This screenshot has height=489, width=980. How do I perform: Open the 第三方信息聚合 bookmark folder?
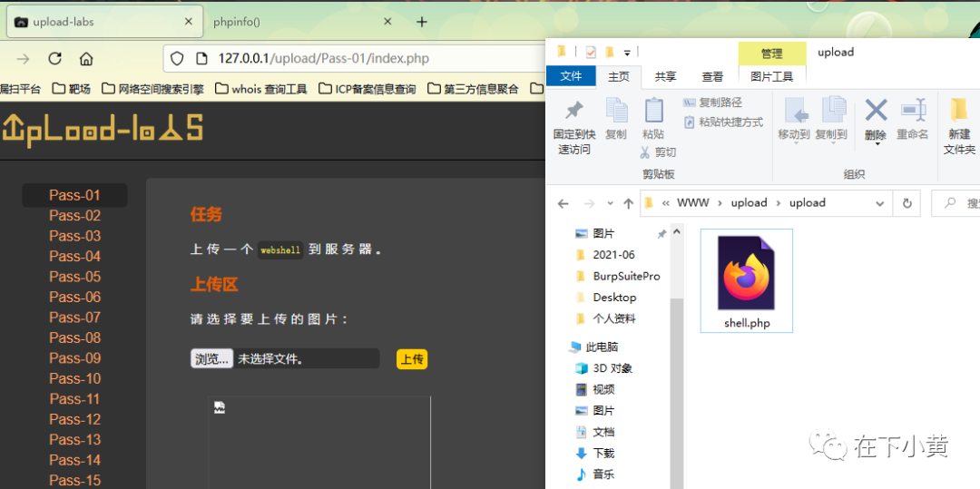[473, 89]
